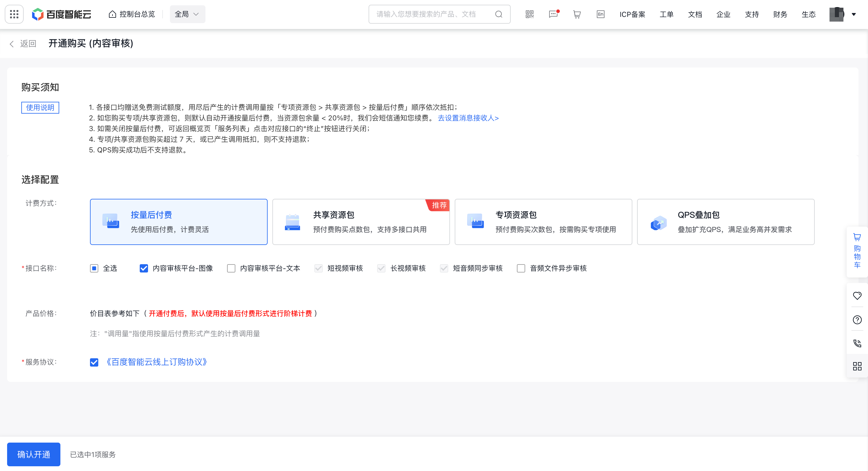Screen dimensions: 868x471
Task: Click the Baidu AI Cloud logo
Action: 62,14
